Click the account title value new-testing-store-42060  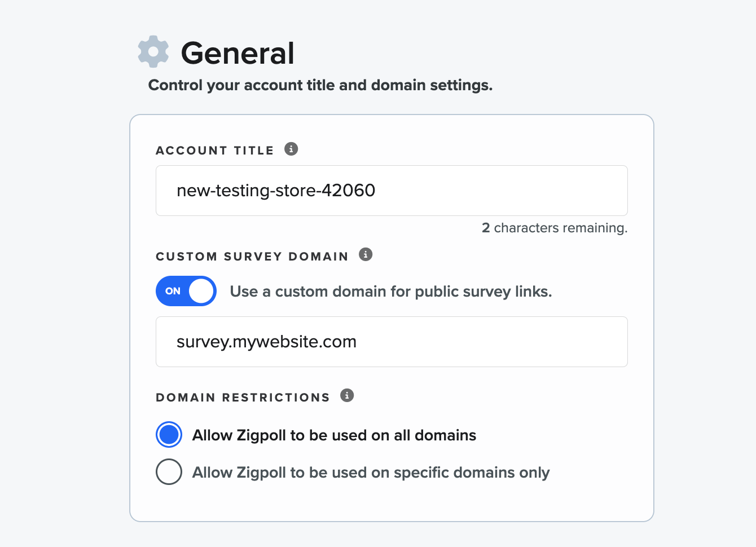click(276, 191)
